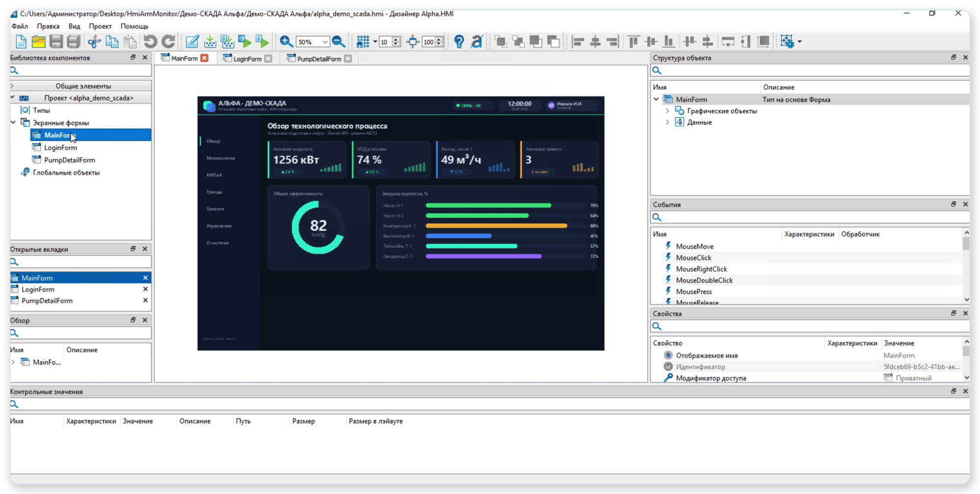This screenshot has width=980, height=494.
Task: Open the Правка menu
Action: 48,26
